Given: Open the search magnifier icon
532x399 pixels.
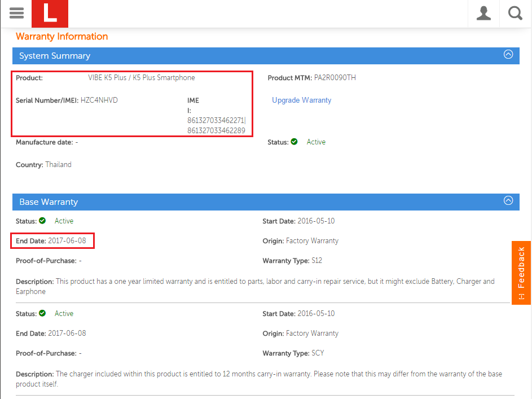Looking at the screenshot, I should [x=515, y=14].
